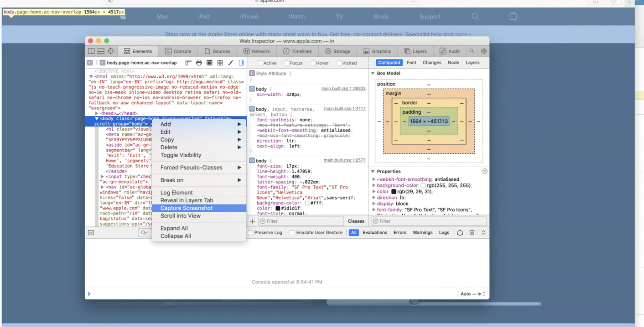Toggle the Hover pseudo-class checkbox
The width and height of the screenshot is (644, 327).
tap(313, 63)
